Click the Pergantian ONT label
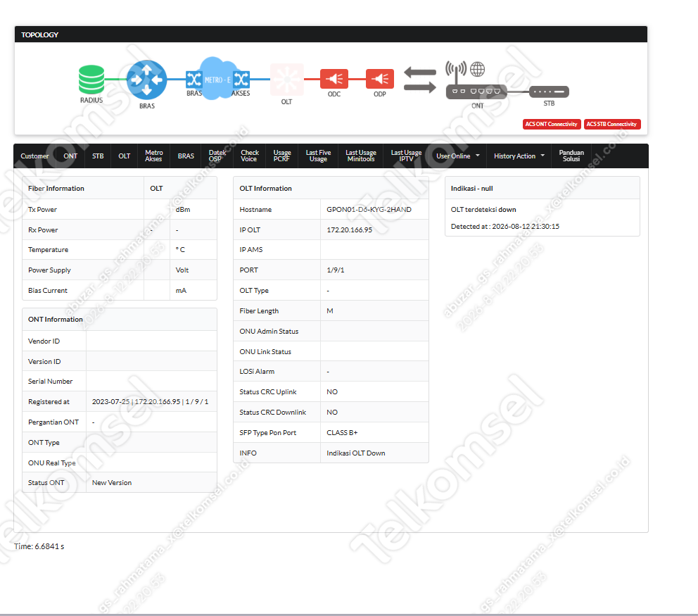This screenshot has height=616, width=698. pyautogui.click(x=53, y=422)
